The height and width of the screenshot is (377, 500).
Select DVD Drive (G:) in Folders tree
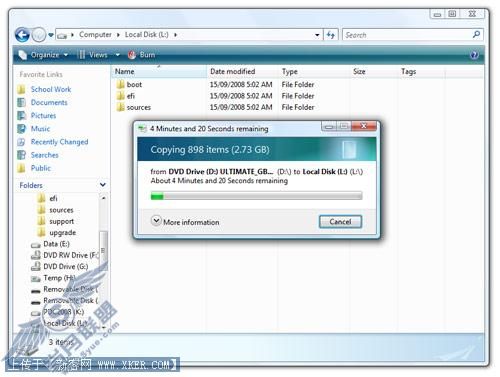66,267
